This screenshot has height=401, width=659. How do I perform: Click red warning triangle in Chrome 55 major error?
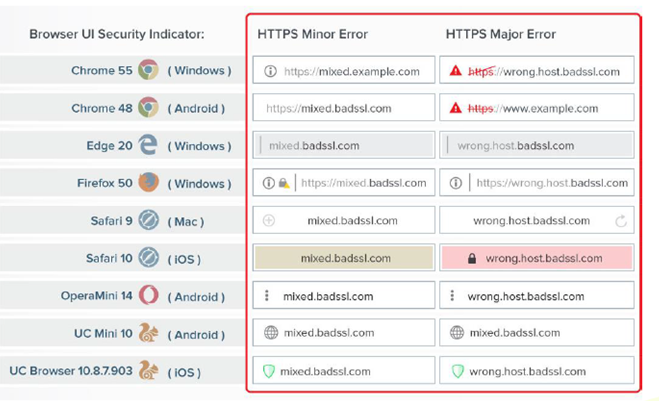pyautogui.click(x=456, y=71)
